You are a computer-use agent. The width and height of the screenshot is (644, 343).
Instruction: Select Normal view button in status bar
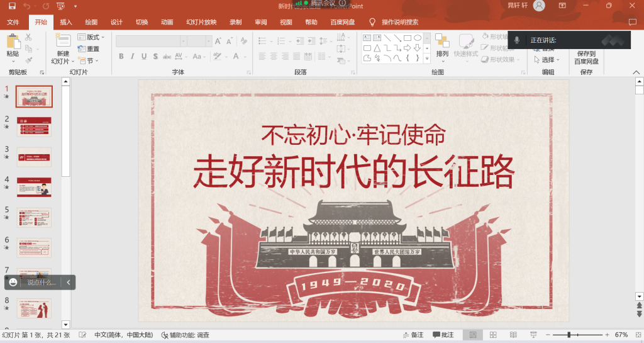tap(473, 335)
